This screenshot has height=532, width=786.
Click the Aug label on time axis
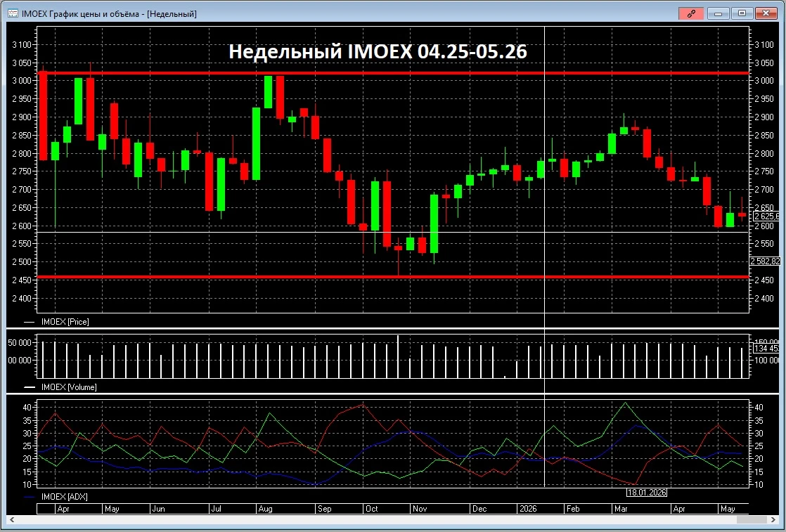tap(265, 509)
